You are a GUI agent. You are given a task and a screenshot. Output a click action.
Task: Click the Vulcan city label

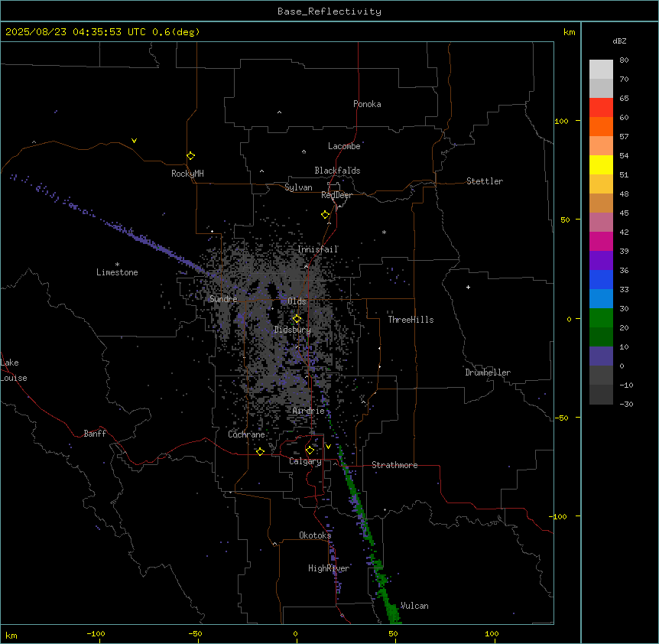414,606
